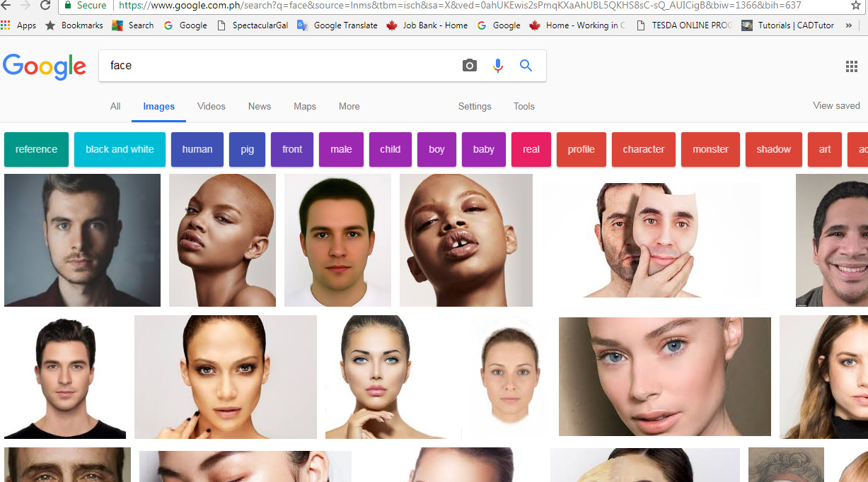Click the bookmark star in address bar

pyautogui.click(x=855, y=5)
